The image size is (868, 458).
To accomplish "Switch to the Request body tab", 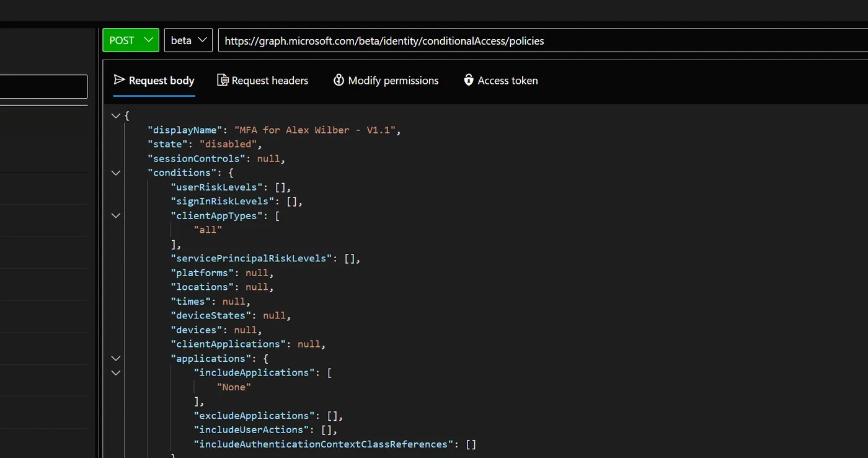I will (154, 81).
